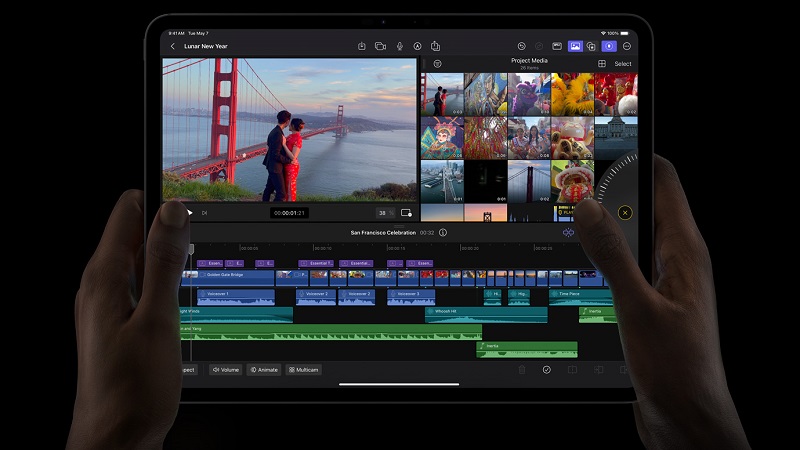This screenshot has width=800, height=450.
Task: Open the Multicam button
Action: pos(304,370)
